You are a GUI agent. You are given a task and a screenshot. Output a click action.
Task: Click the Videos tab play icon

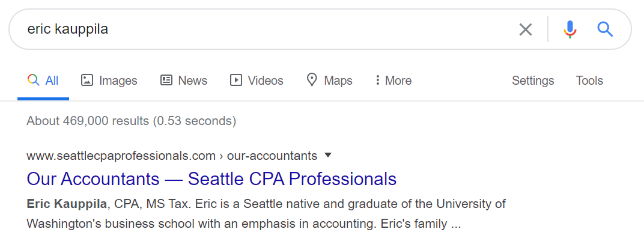(236, 81)
